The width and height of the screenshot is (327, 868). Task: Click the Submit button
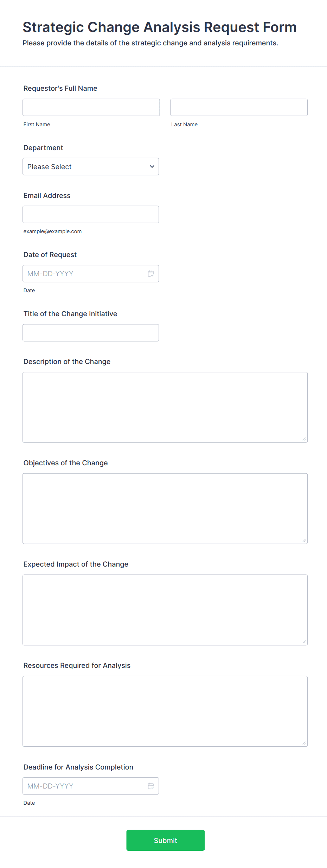(x=165, y=840)
